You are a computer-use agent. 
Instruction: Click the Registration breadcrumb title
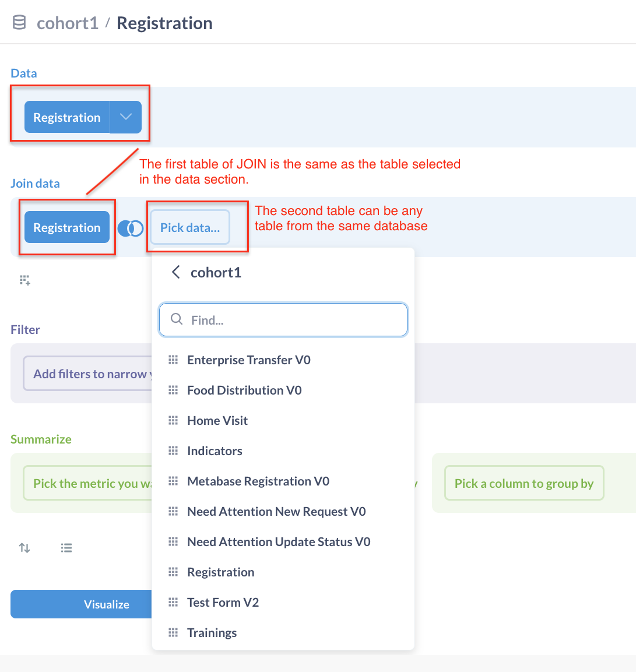pos(164,23)
